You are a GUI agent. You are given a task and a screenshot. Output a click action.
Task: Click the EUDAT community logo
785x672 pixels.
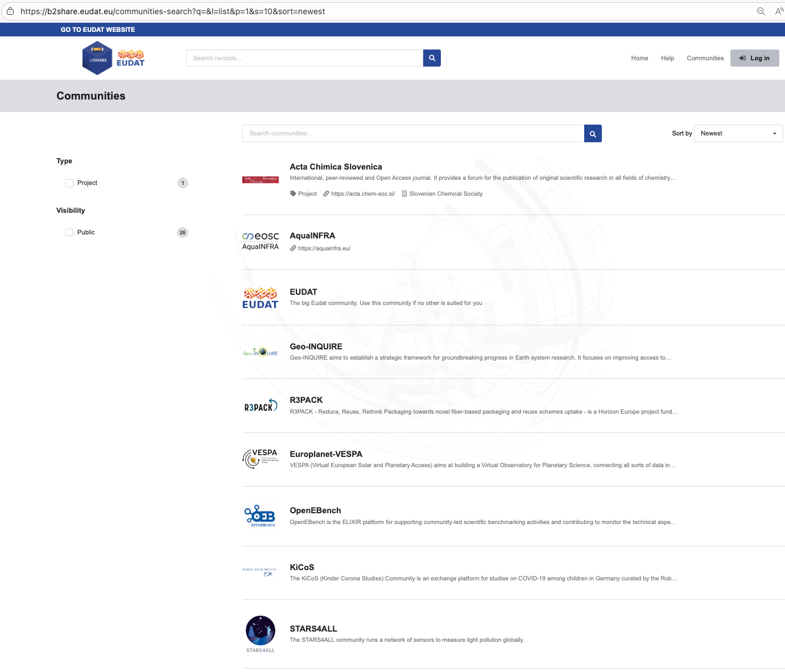[261, 298]
